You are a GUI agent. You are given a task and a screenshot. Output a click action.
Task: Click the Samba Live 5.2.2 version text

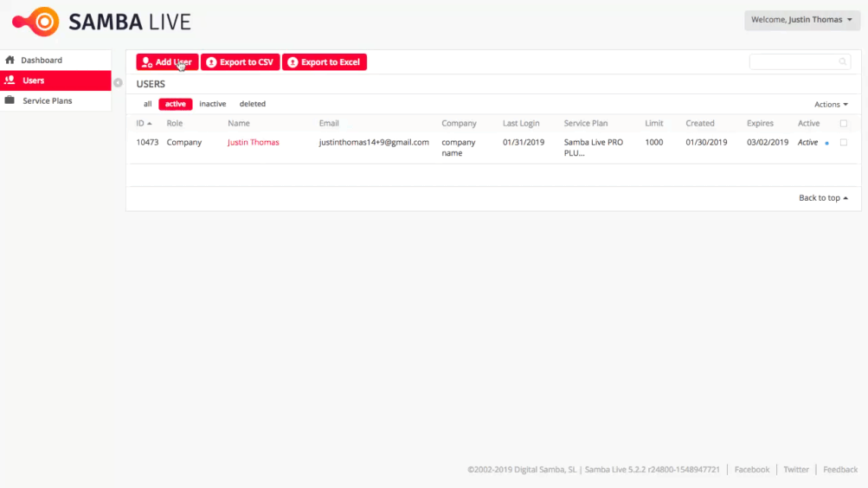(653, 469)
